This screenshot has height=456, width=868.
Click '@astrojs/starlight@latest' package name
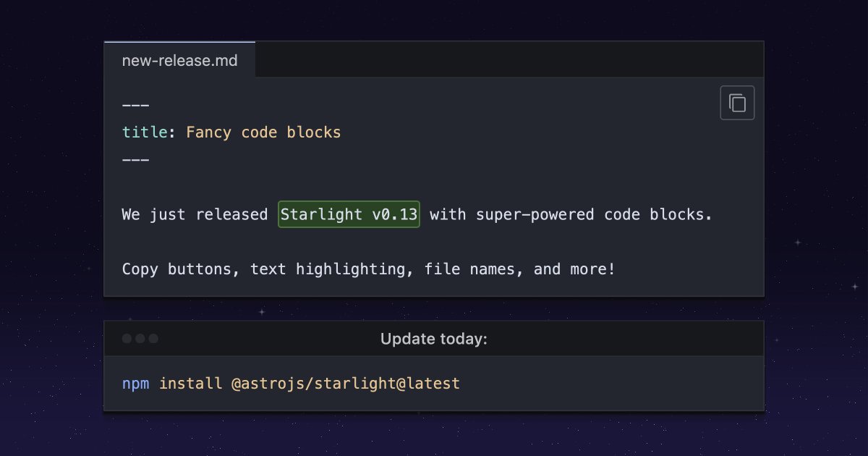[346, 384]
